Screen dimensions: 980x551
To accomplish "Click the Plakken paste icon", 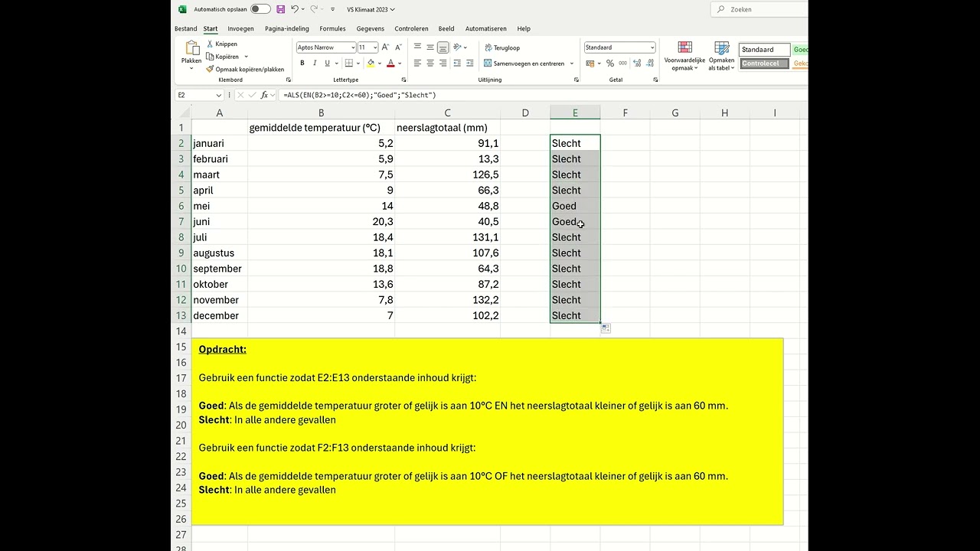I will click(191, 48).
